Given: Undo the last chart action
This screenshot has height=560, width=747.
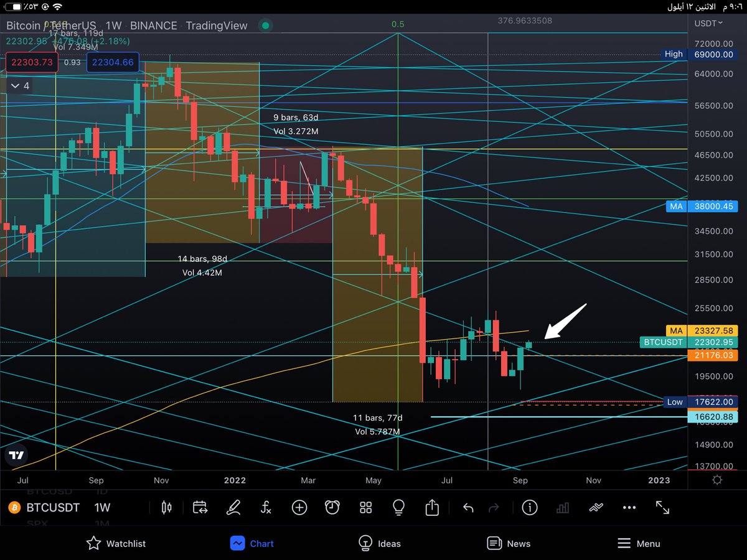Looking at the screenshot, I should coord(468,508).
